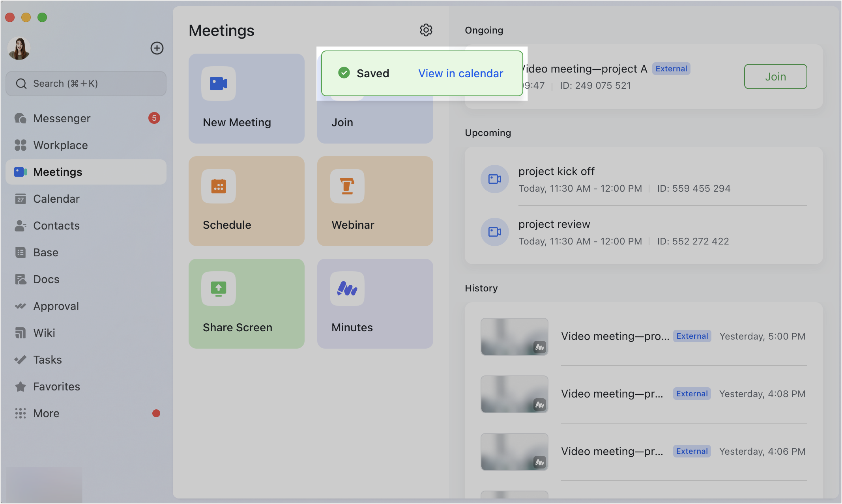
Task: Click View in calendar
Action: 460,73
